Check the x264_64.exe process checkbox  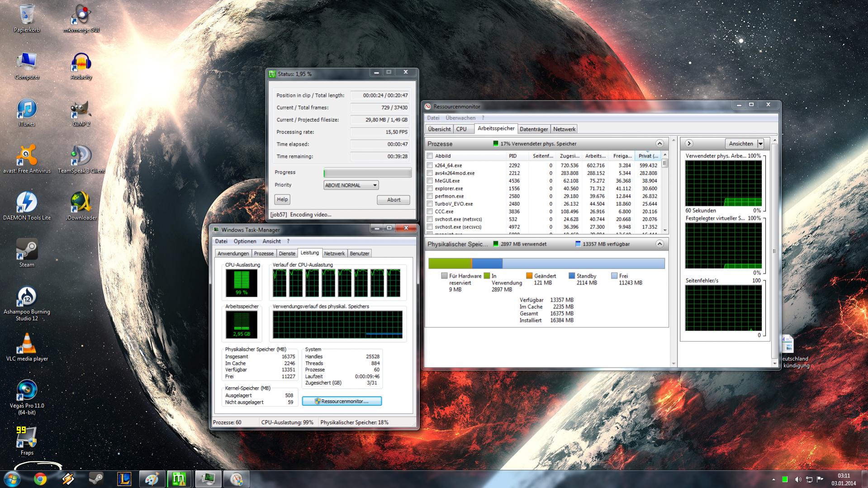[x=430, y=166]
